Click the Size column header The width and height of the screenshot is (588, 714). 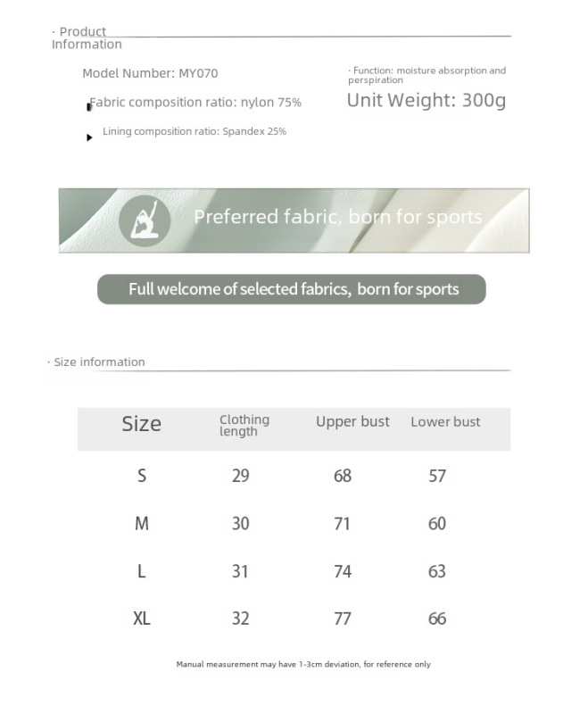(142, 424)
